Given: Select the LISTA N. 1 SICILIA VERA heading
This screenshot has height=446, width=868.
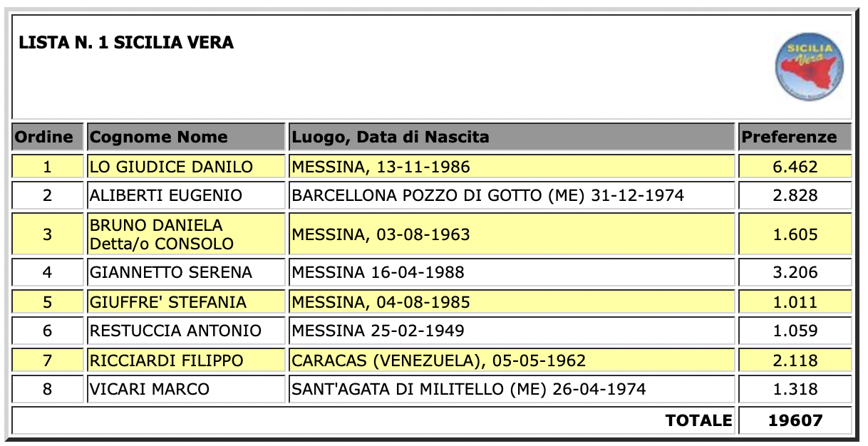Looking at the screenshot, I should point(126,43).
